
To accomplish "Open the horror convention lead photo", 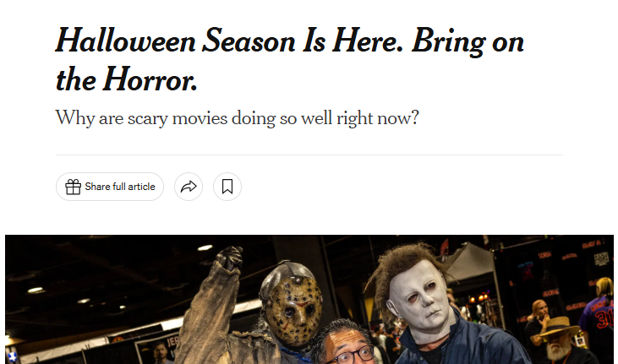I will [x=309, y=300].
